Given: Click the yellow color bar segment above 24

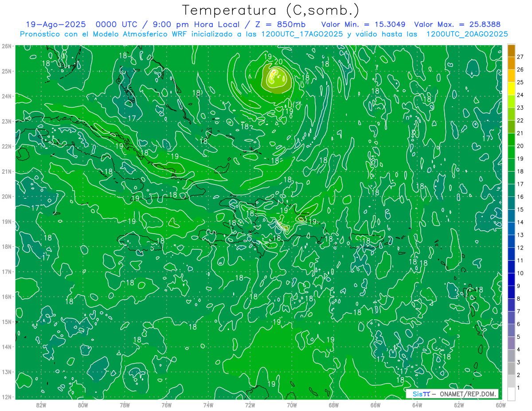Looking at the screenshot, I should tap(511, 89).
